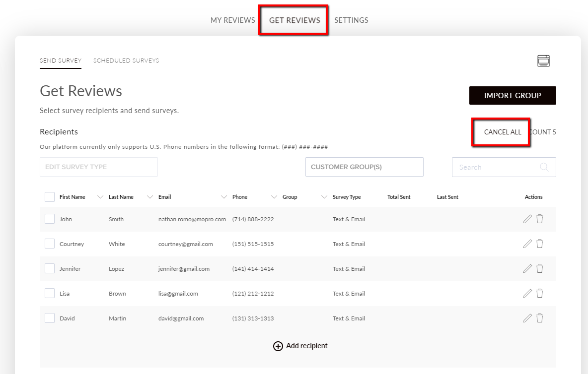The image size is (588, 374).
Task: Click last name Martin
Action: coord(117,318)
